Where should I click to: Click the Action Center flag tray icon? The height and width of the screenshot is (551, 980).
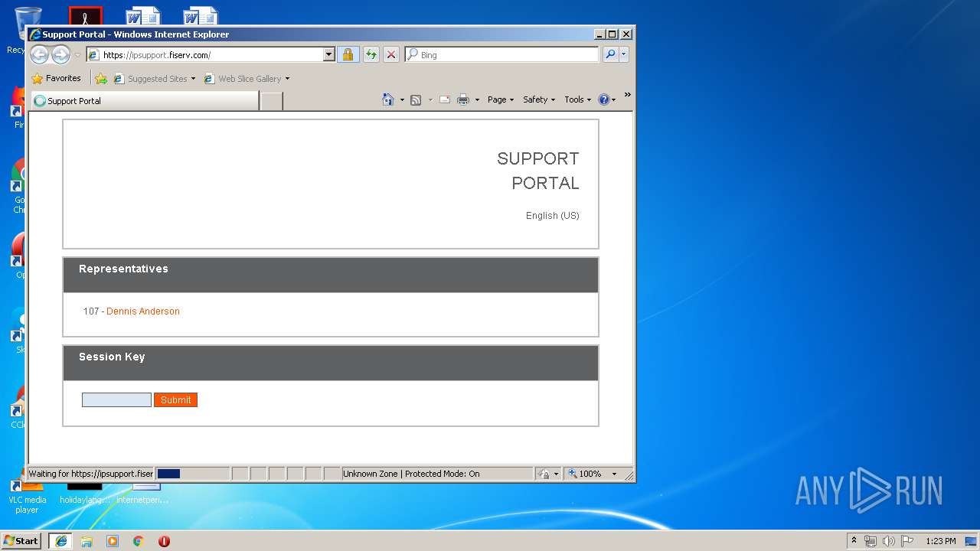pos(907,541)
